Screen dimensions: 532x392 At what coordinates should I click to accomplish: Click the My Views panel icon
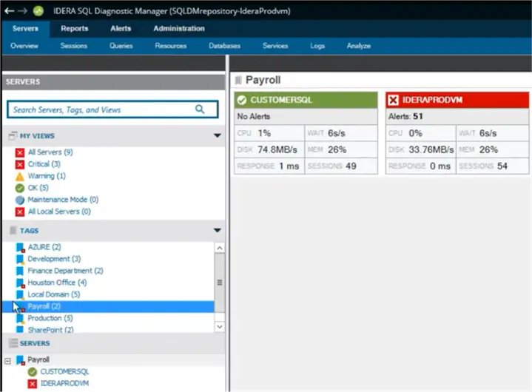13,135
